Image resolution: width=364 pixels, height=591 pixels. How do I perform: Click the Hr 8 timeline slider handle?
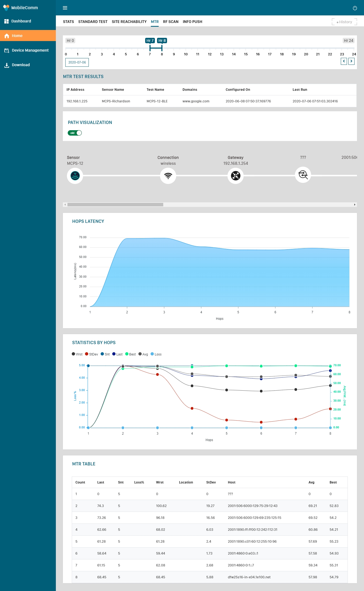point(162,48)
